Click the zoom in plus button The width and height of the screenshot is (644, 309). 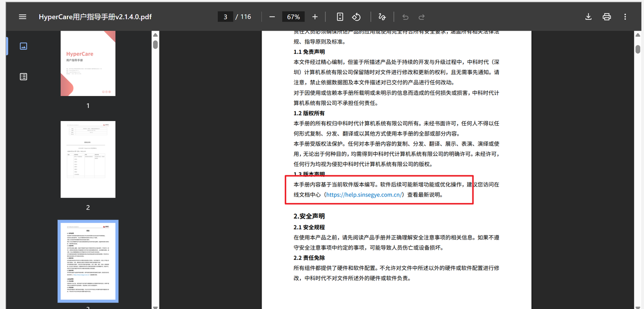click(x=315, y=17)
